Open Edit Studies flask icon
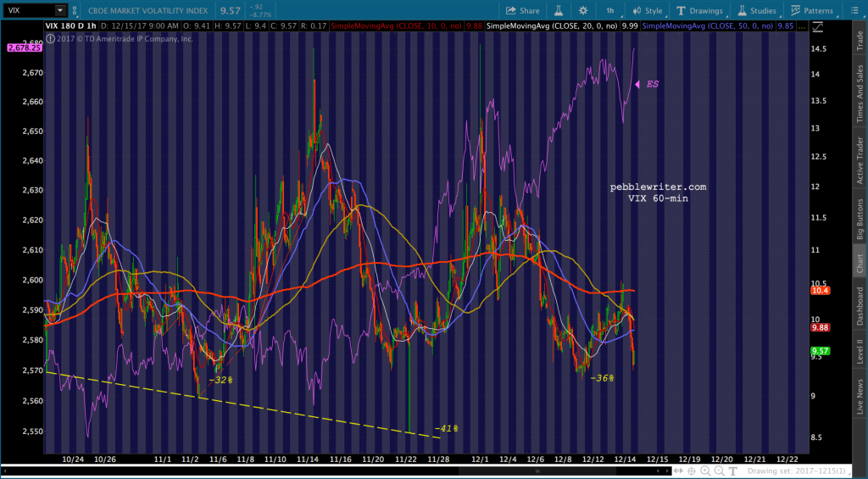 tap(558, 10)
